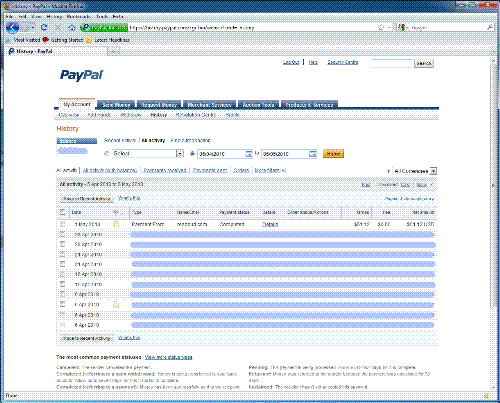Tick the checkbox for the 1 May 2010 payment
This screenshot has width=500, height=403.
(x=62, y=224)
